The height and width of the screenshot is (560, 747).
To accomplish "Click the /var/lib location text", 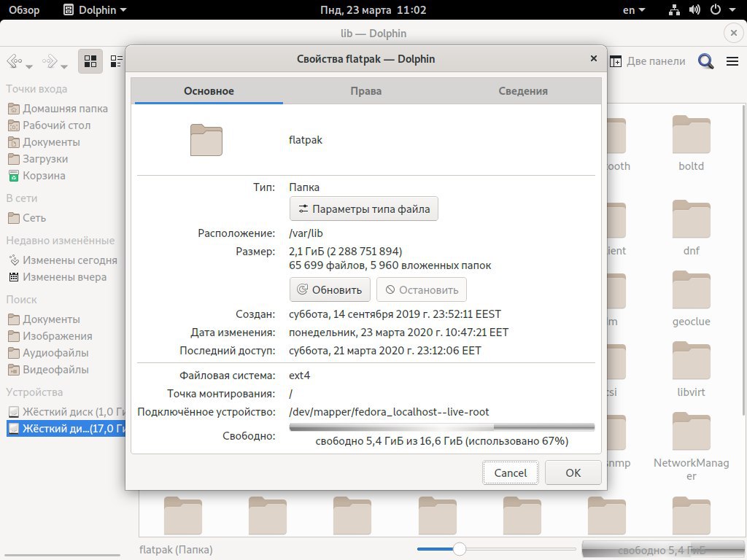I will (x=306, y=233).
